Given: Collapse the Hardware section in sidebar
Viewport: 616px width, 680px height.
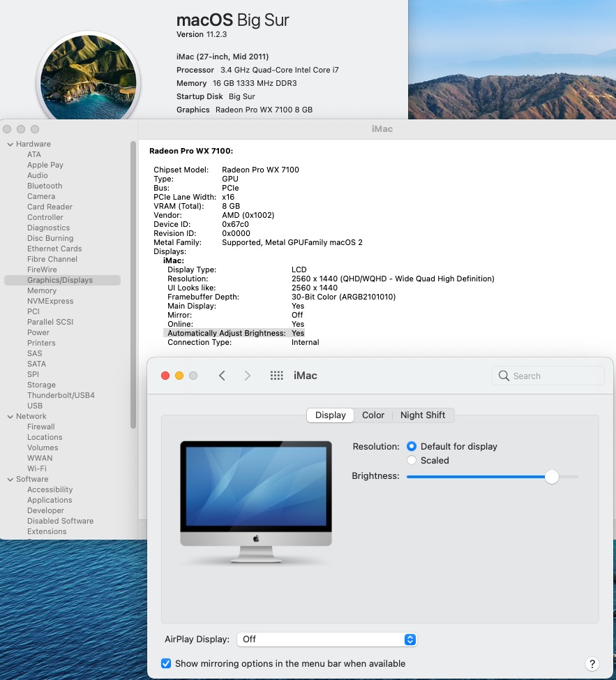Looking at the screenshot, I should pos(10,144).
